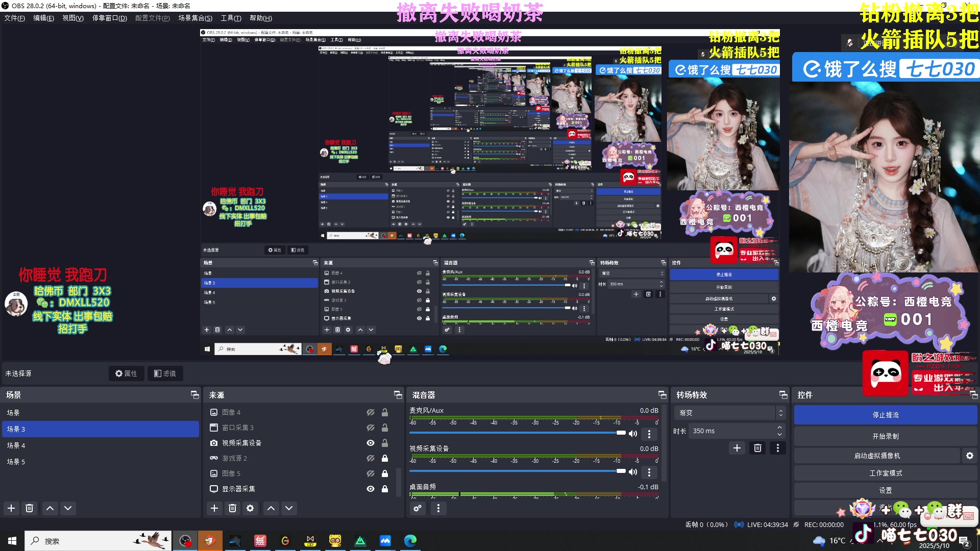980x551 pixels.
Task: Open 麦克风/Aux three-dot options
Action: pos(649,434)
